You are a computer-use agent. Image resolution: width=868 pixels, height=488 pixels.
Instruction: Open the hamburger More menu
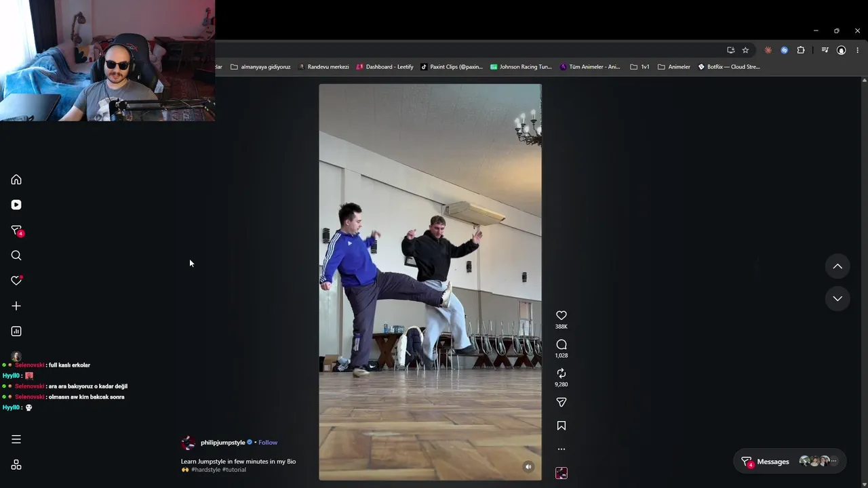(x=16, y=439)
